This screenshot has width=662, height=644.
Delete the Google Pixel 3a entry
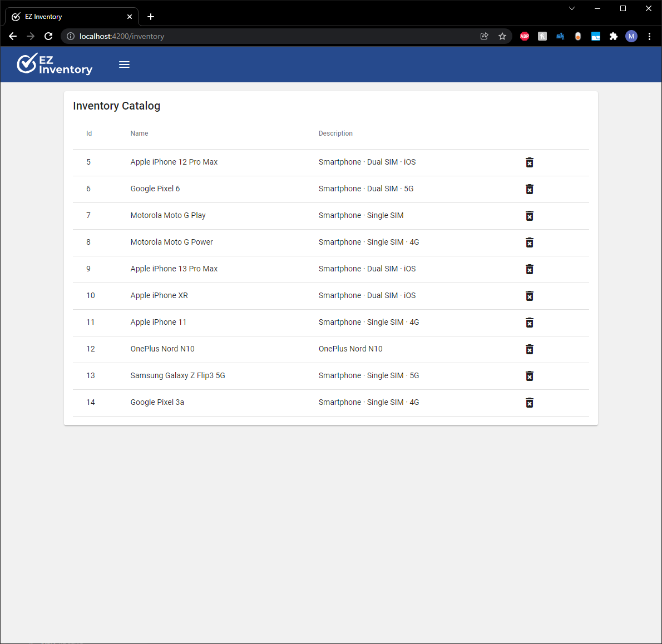tap(529, 403)
